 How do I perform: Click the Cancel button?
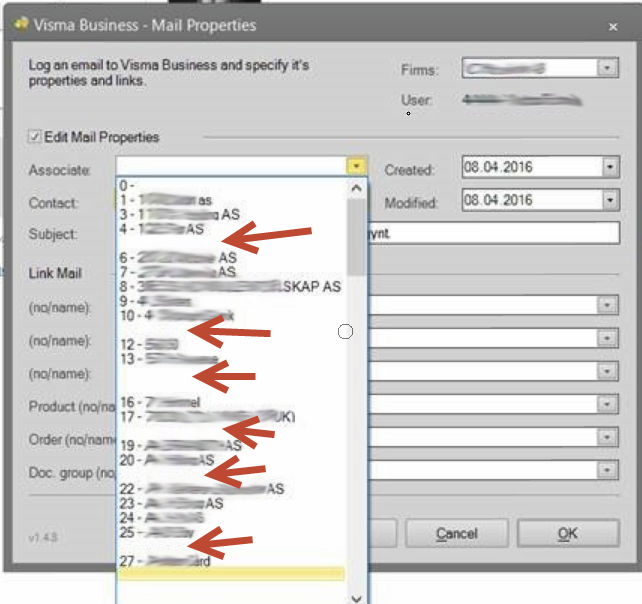coord(457,533)
